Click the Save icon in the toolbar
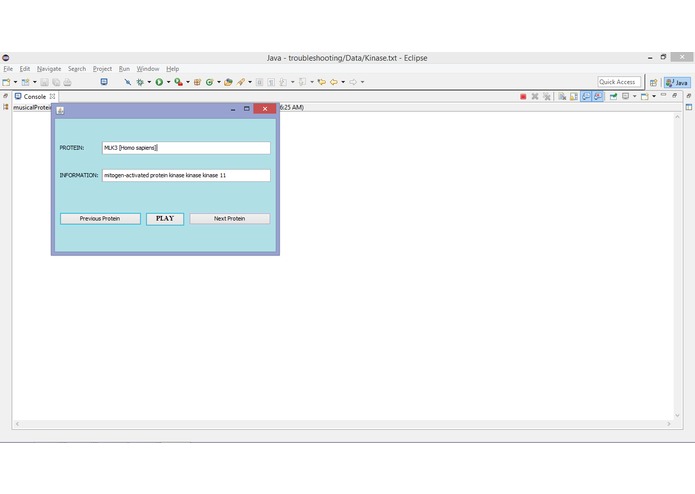Image resolution: width=695 pixels, height=494 pixels. pyautogui.click(x=44, y=82)
